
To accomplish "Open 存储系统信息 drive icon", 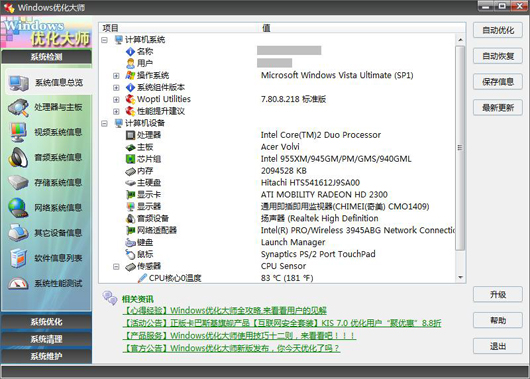I will pos(19,183).
